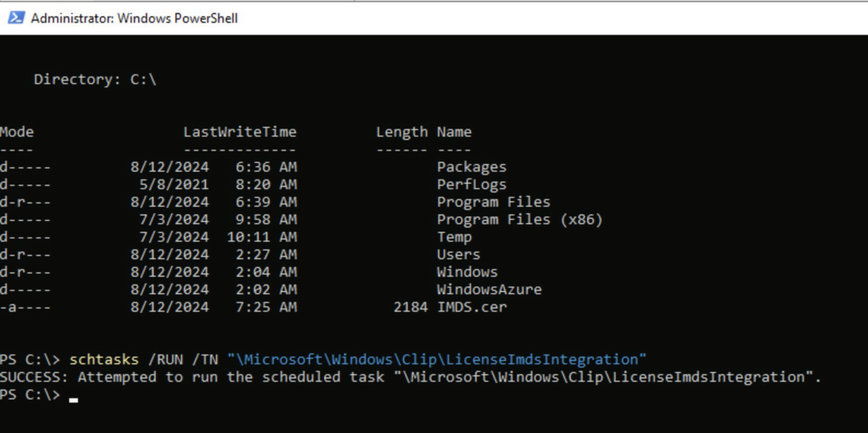Click the Temp folder name
Screen dimensions: 868x433
coord(454,237)
